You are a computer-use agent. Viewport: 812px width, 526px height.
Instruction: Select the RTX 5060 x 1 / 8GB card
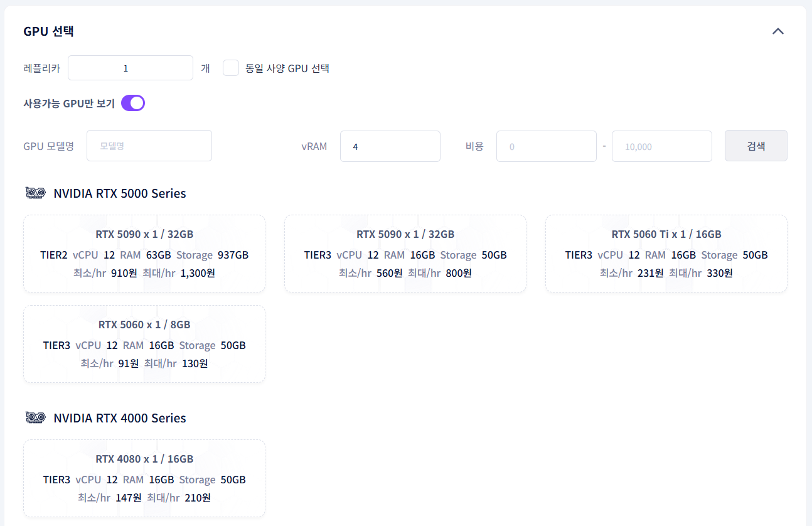tap(144, 344)
